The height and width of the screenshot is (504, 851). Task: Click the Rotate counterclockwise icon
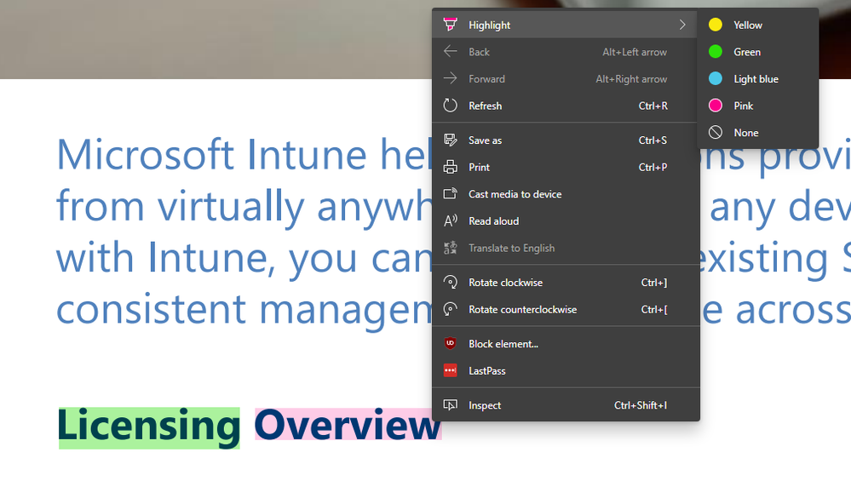click(x=450, y=309)
